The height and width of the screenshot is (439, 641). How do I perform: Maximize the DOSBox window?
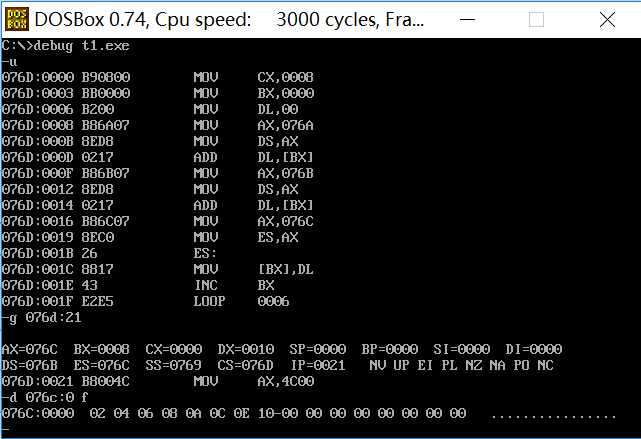point(536,19)
